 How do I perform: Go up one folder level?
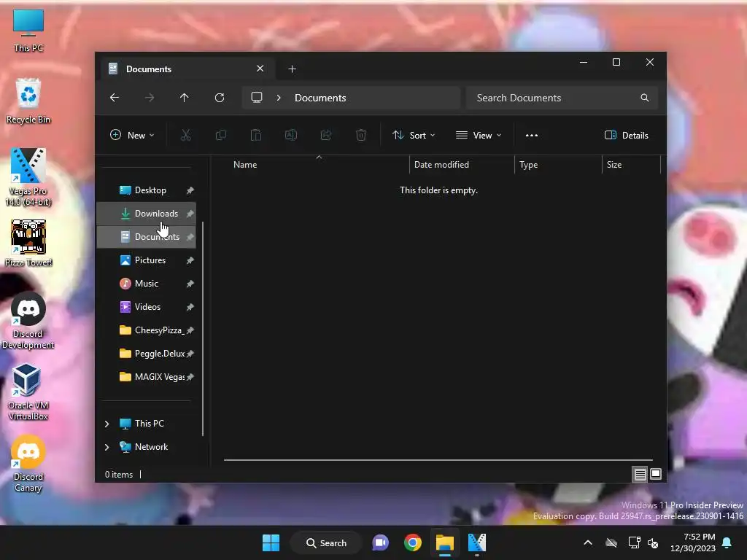point(185,98)
